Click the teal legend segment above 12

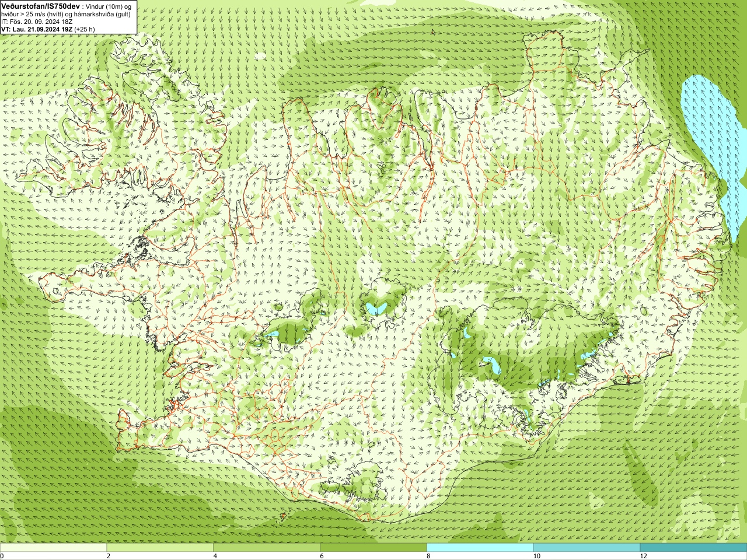[693, 548]
